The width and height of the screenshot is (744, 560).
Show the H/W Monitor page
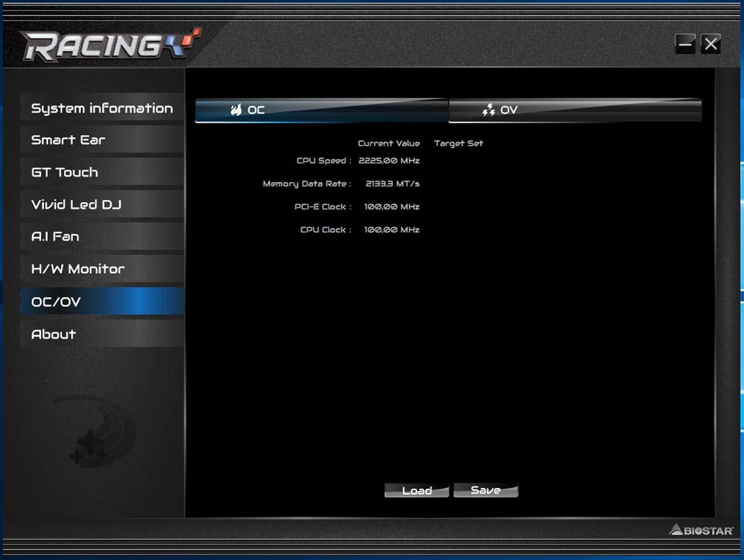click(102, 269)
